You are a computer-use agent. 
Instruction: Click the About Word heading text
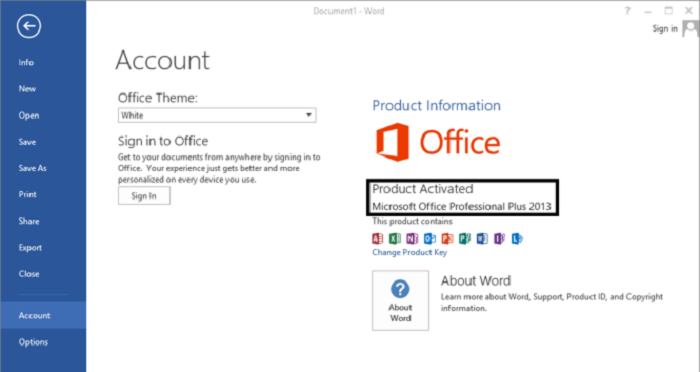pyautogui.click(x=476, y=281)
